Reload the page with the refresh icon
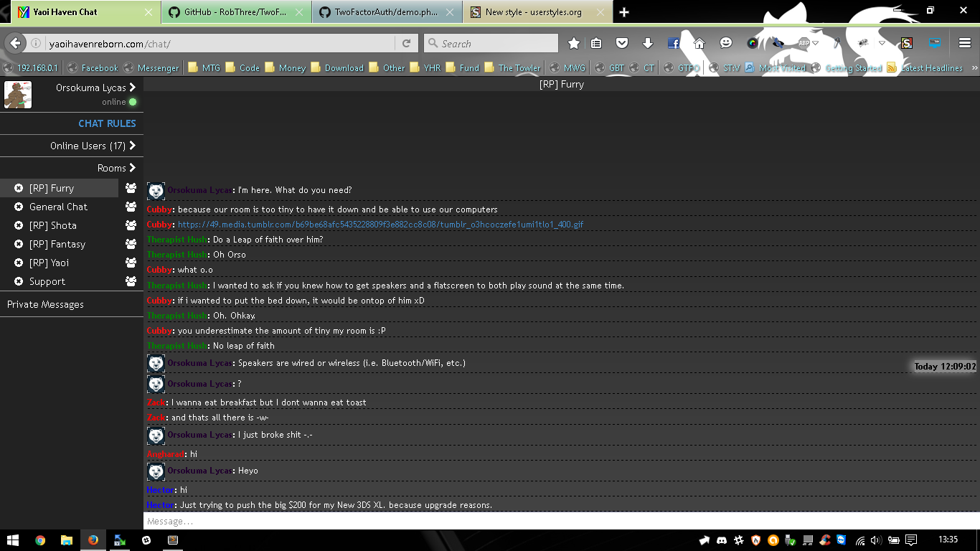This screenshot has height=551, width=980. (406, 43)
